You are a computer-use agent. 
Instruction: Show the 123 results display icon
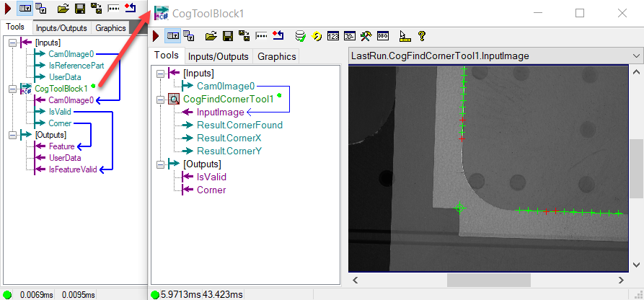coord(332,36)
